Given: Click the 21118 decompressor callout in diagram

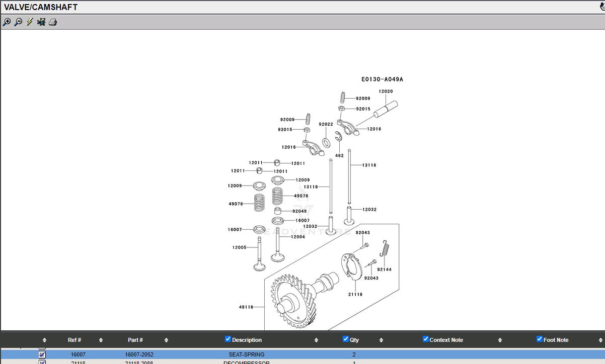Looking at the screenshot, I should coord(355,294).
